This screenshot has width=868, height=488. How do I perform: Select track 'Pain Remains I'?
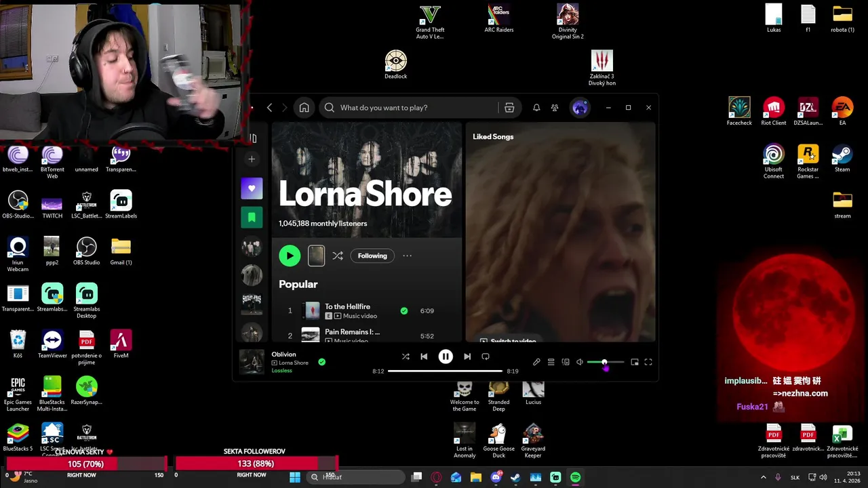(352, 332)
